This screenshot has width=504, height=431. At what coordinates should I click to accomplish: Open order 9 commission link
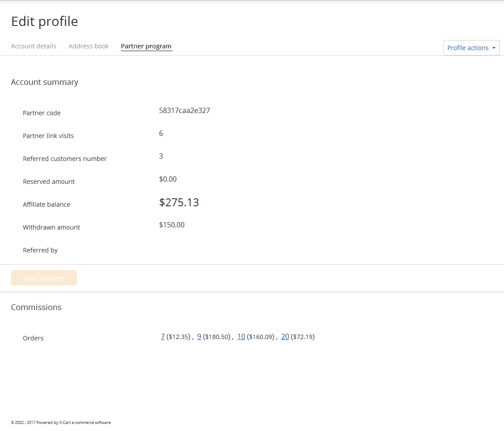tap(199, 337)
